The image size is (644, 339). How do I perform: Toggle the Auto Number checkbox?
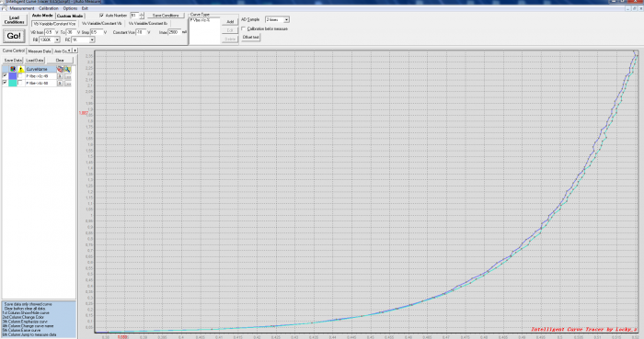101,16
